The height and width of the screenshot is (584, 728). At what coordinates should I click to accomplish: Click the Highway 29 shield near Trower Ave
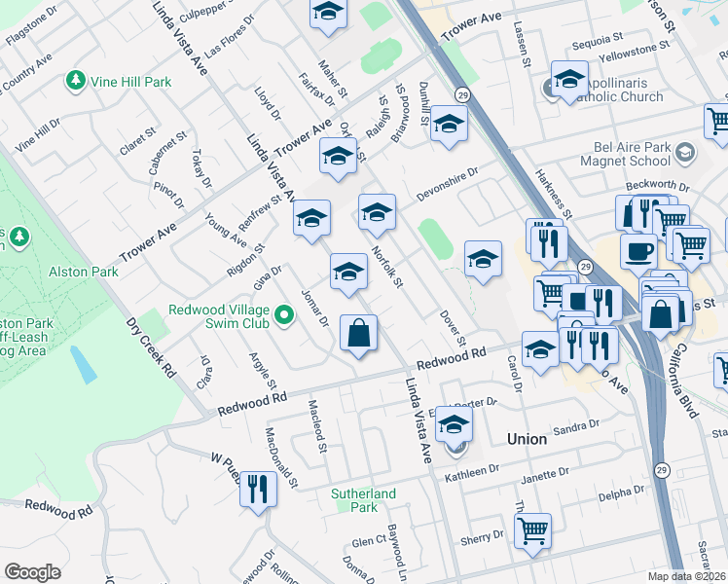click(x=462, y=95)
